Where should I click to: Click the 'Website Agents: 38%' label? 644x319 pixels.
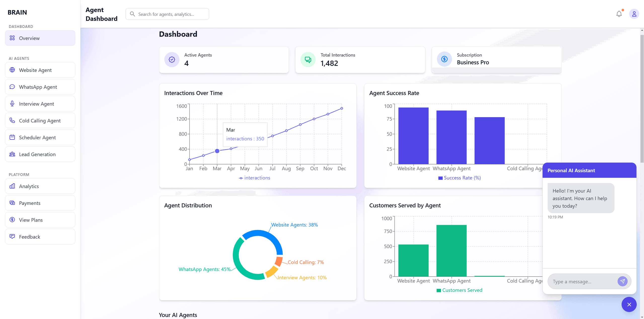click(x=294, y=225)
